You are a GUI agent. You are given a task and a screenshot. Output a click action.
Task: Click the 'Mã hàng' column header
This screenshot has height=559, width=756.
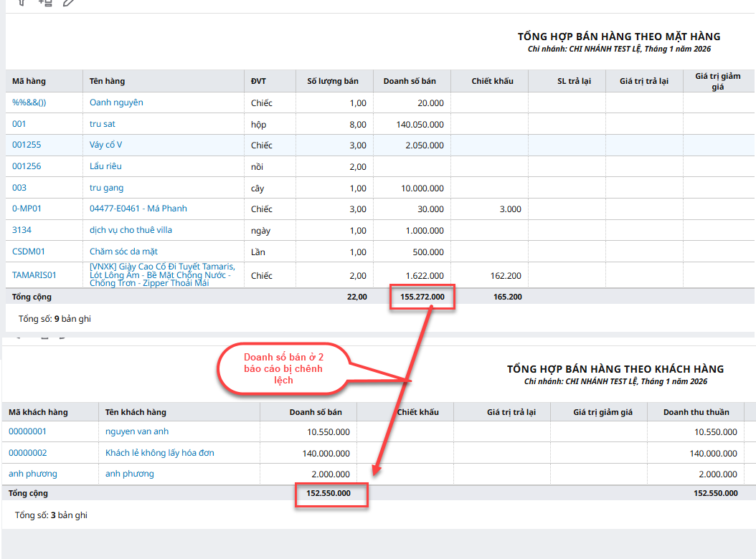pyautogui.click(x=29, y=81)
